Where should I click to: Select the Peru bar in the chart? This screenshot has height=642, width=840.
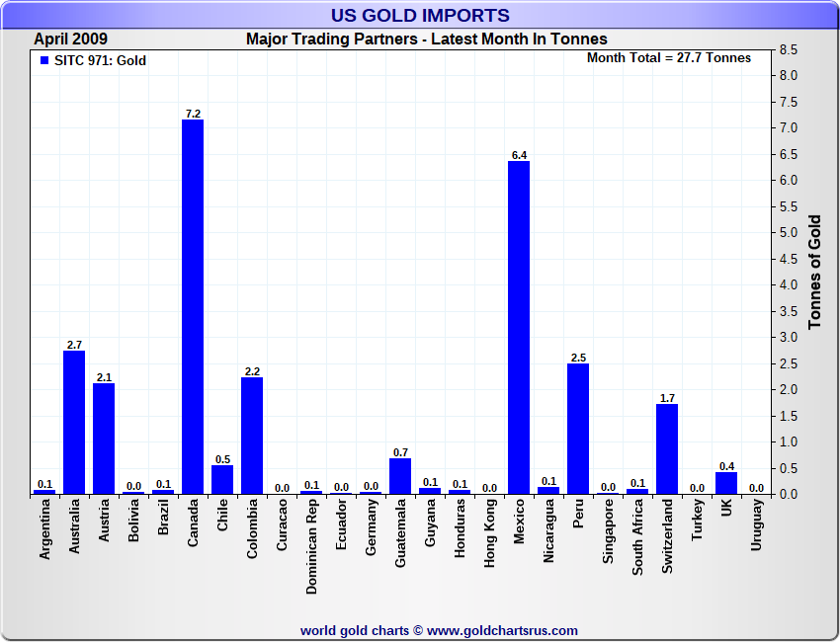pos(578,429)
